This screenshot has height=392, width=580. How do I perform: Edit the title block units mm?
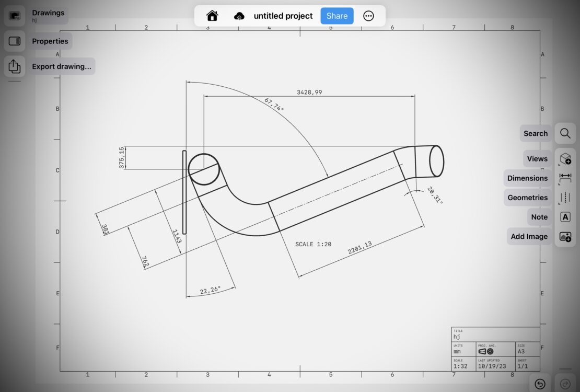coord(457,352)
